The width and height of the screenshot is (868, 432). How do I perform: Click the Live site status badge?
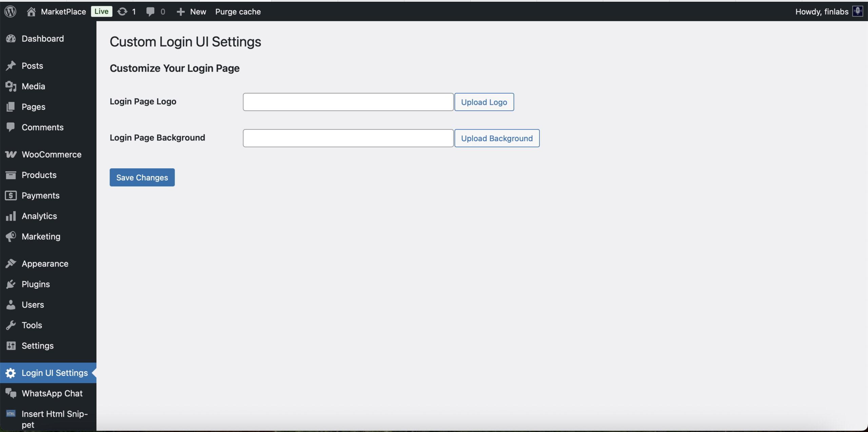(x=101, y=12)
